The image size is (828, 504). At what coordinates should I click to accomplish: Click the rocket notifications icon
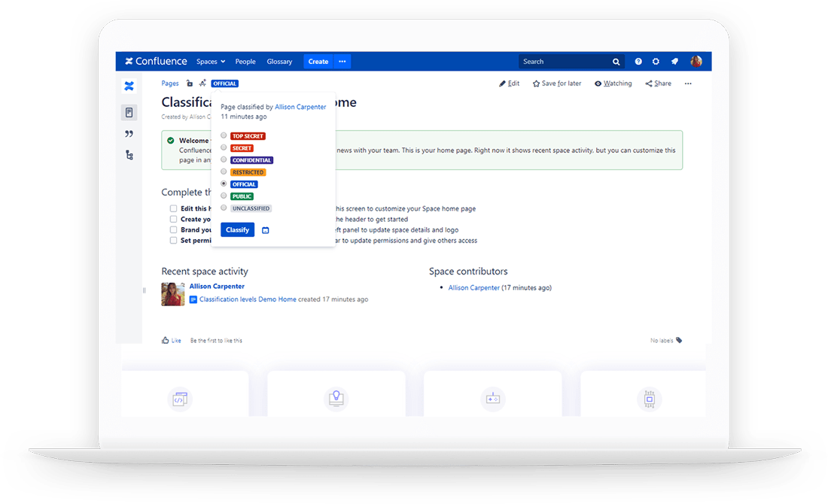point(674,62)
